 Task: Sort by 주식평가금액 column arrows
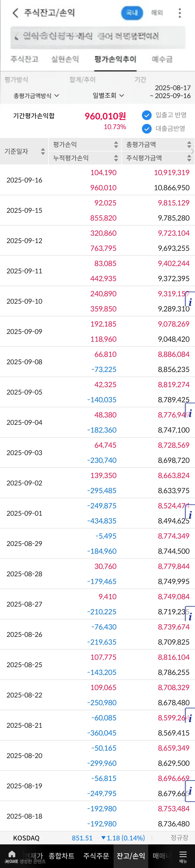[x=189, y=158]
